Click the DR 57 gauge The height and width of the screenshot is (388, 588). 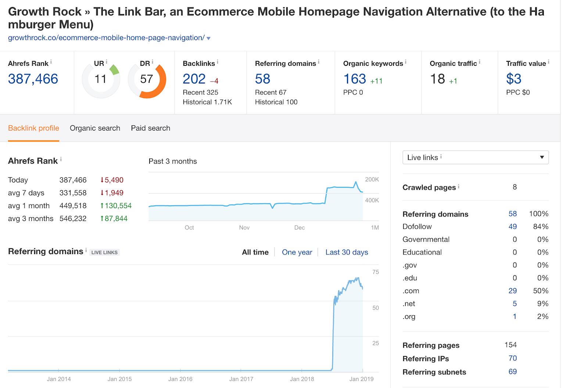click(147, 79)
